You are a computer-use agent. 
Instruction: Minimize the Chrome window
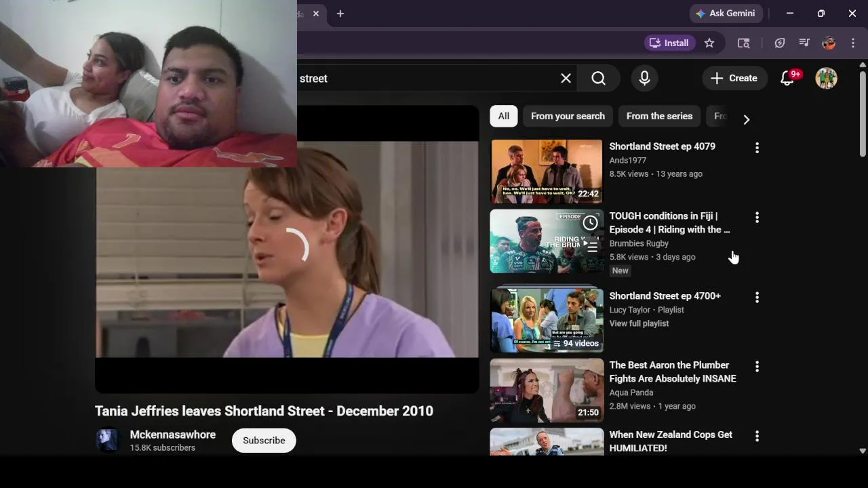click(x=790, y=14)
